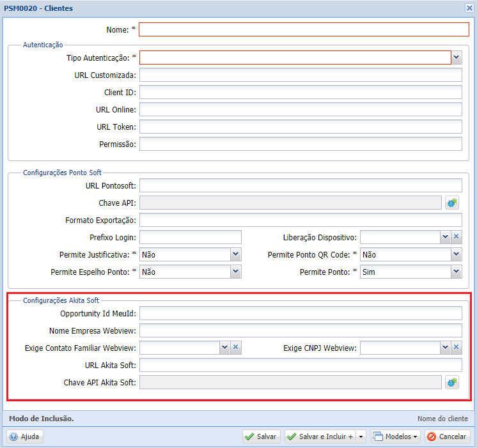Open the Salvar e Incluir split arrow
Screen dimensions: 477x448
361,436
